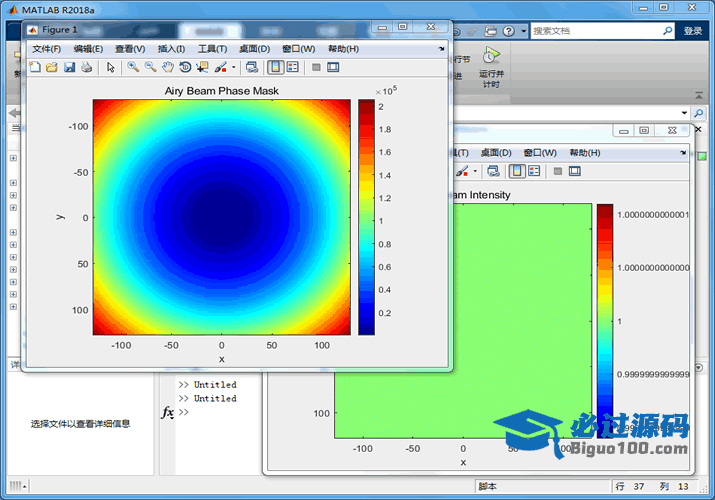Select Zoom In tool in Figure 1
This screenshot has width=715, height=500.
(133, 67)
